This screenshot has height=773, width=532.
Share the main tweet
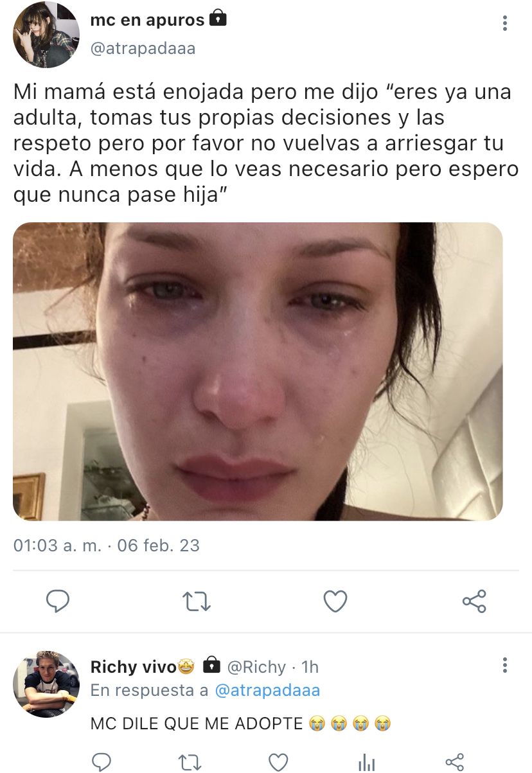[x=474, y=601]
